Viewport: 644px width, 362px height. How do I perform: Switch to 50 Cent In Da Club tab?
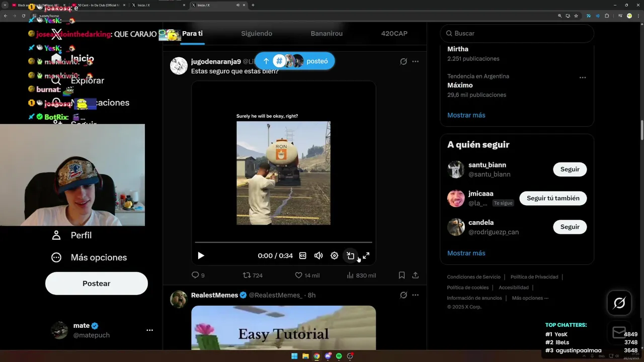tap(98, 5)
